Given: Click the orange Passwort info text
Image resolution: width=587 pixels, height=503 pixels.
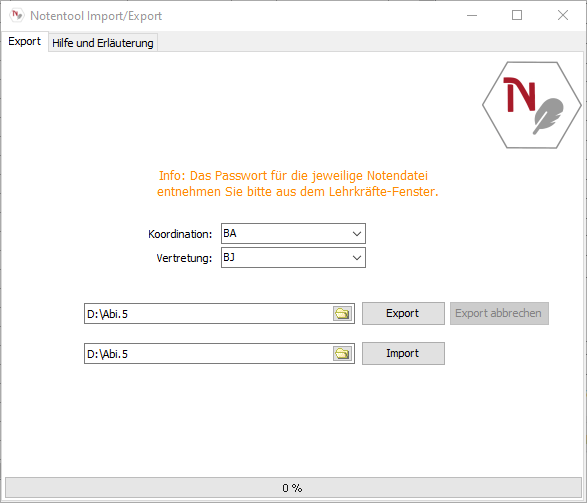Looking at the screenshot, I should tap(297, 183).
